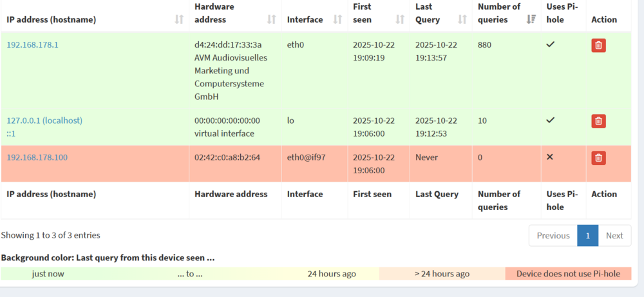Click the just now legend color
Screen dimensions: 644x297
coord(48,274)
